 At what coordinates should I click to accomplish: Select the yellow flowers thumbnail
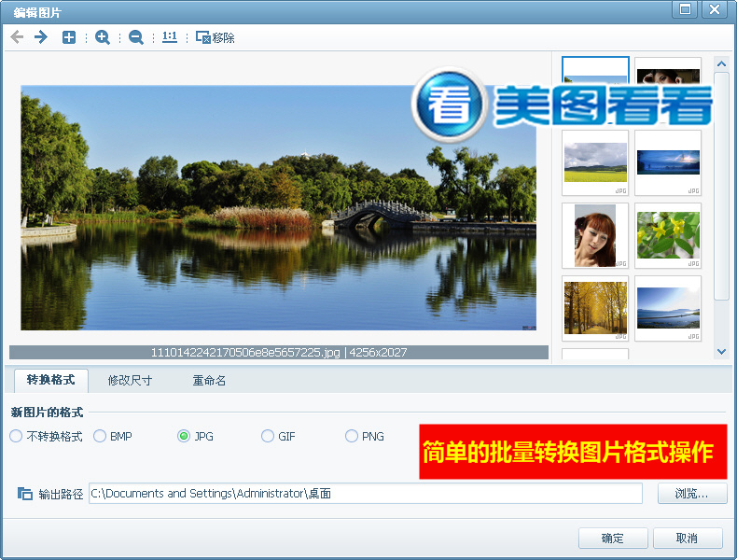(668, 235)
